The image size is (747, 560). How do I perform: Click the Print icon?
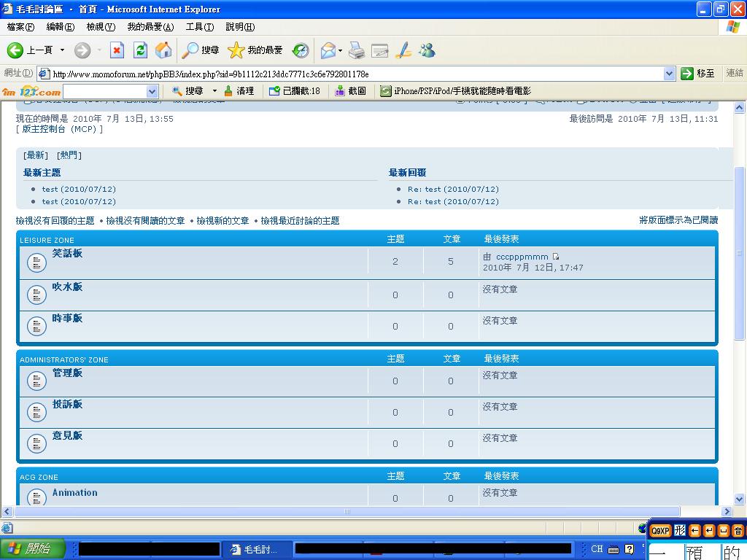[x=356, y=50]
